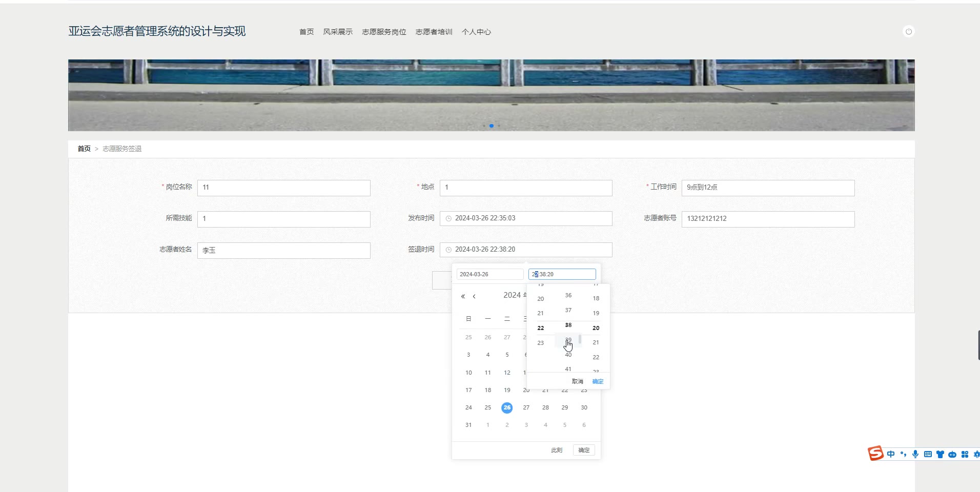This screenshot has width=980, height=492.
Task: Go to previous month with single-arrow icon
Action: [474, 296]
